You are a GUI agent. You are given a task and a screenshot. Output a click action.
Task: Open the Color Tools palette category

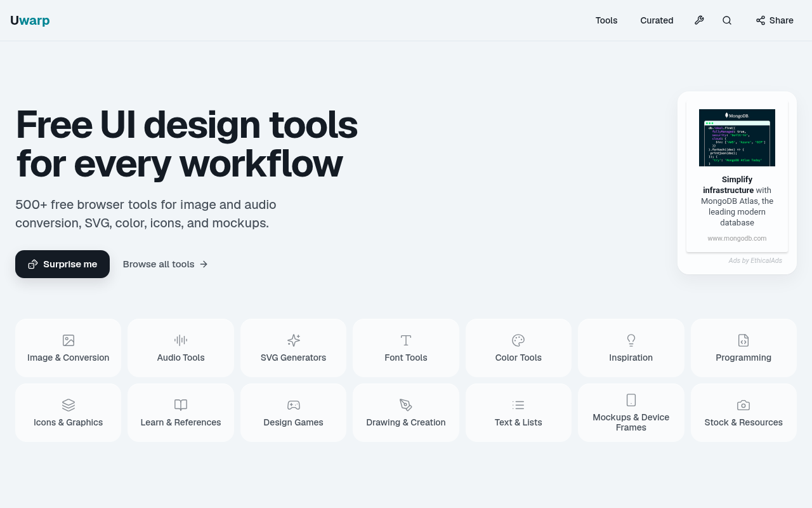click(x=518, y=348)
